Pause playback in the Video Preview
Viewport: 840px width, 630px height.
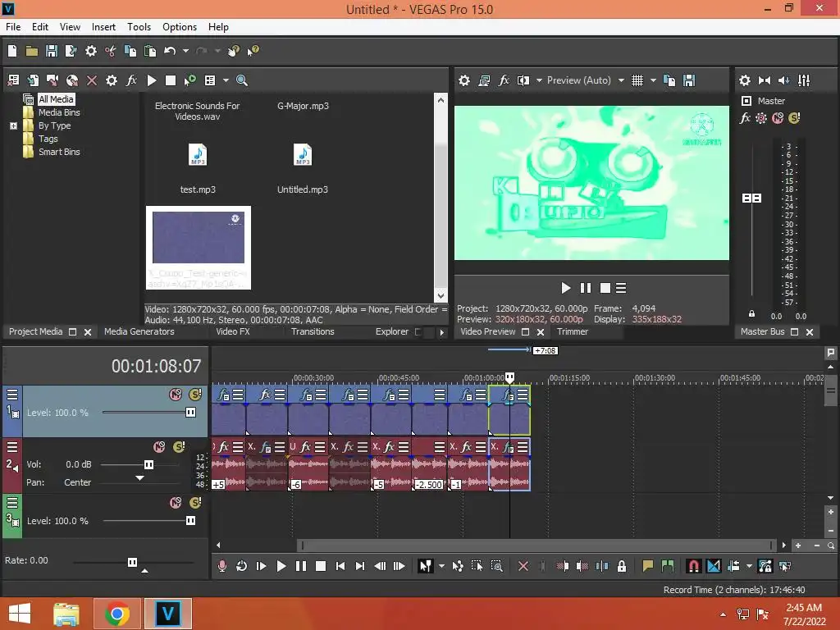tap(586, 288)
